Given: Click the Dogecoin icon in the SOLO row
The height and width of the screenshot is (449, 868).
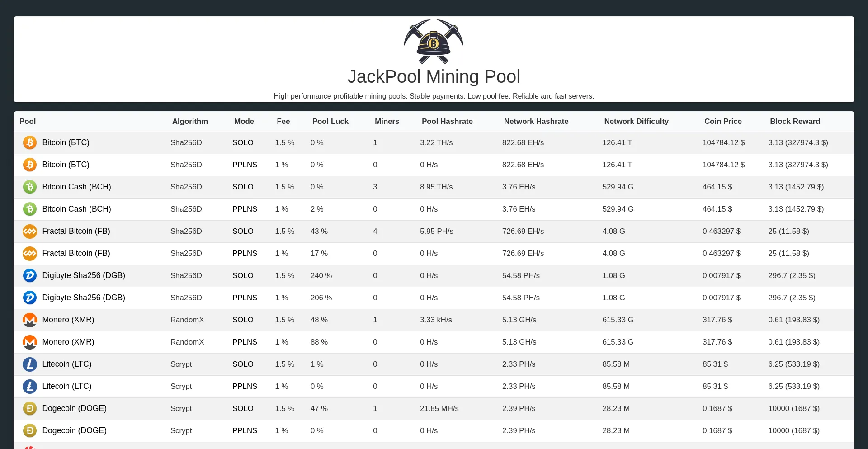Looking at the screenshot, I should (x=30, y=409).
